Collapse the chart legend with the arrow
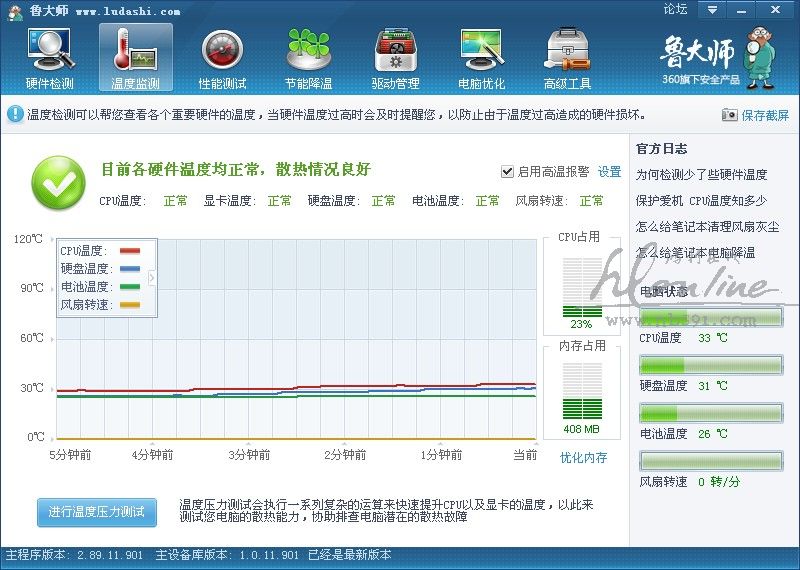The image size is (800, 570). click(152, 277)
